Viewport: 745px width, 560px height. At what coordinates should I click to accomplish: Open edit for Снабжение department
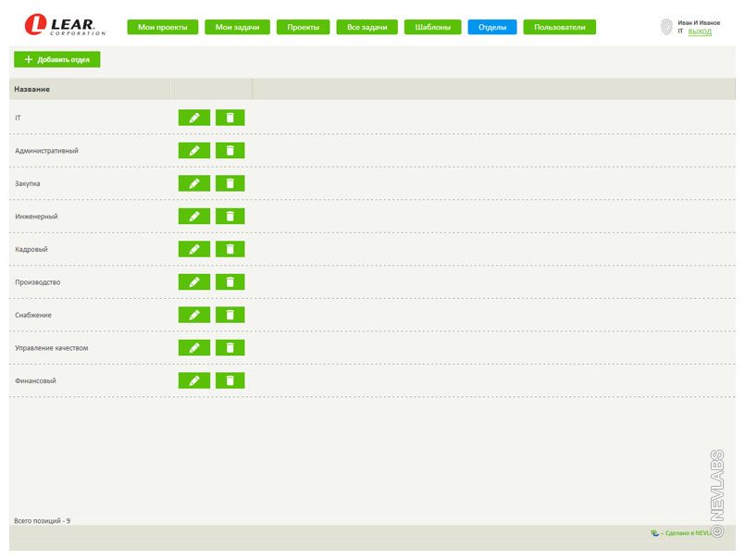tap(193, 315)
